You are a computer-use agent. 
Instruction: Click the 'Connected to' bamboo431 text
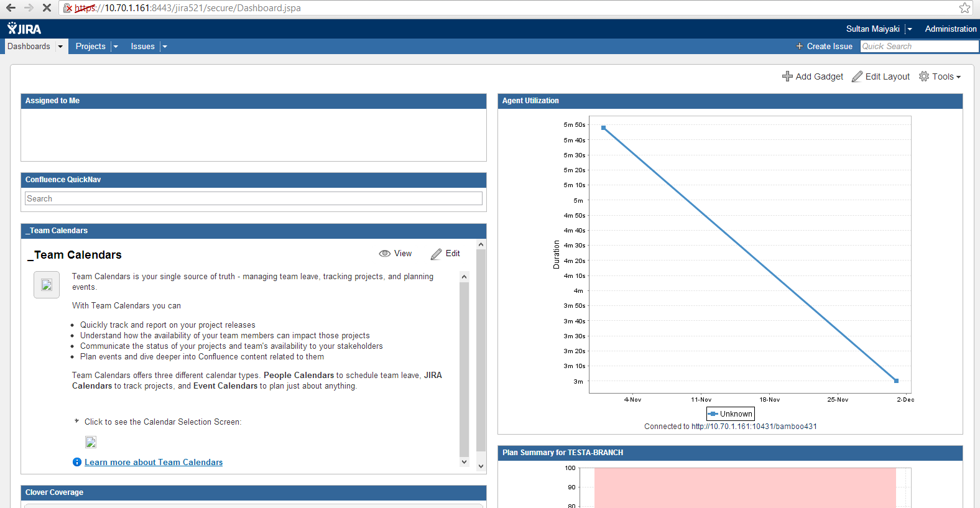coord(731,427)
